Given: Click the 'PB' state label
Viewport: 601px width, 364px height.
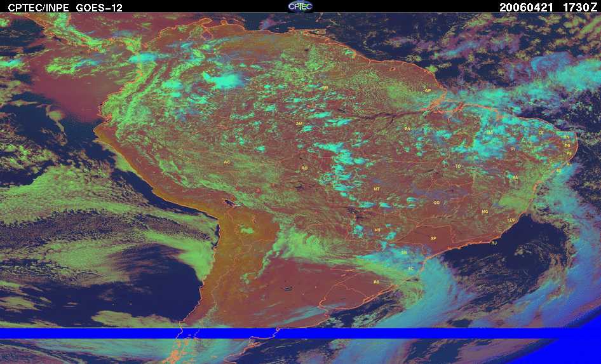Looking at the screenshot, I should (x=568, y=145).
